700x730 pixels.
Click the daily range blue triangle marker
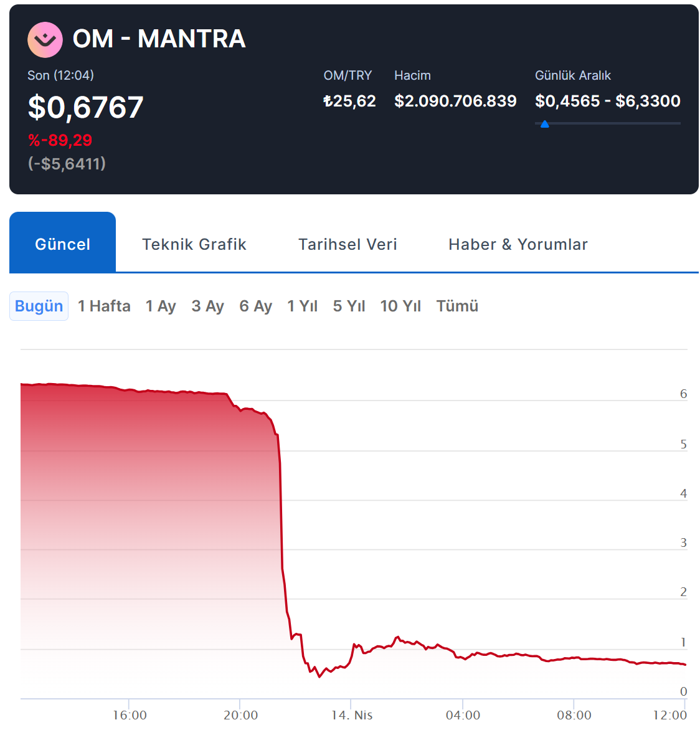(x=545, y=124)
